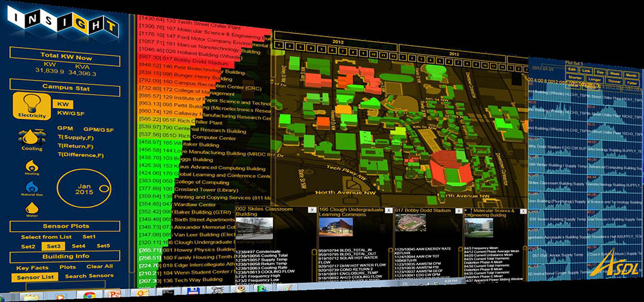
Task: Select the Electricity light bulb icon
Action: [32, 104]
